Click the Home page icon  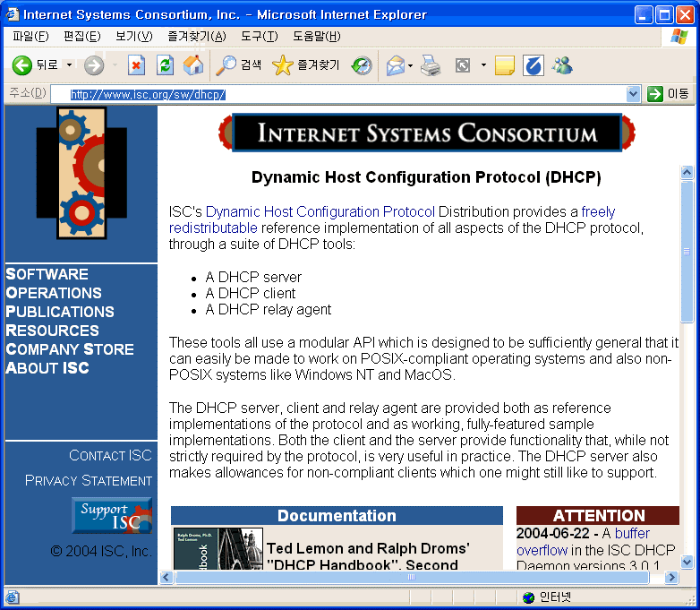click(193, 65)
